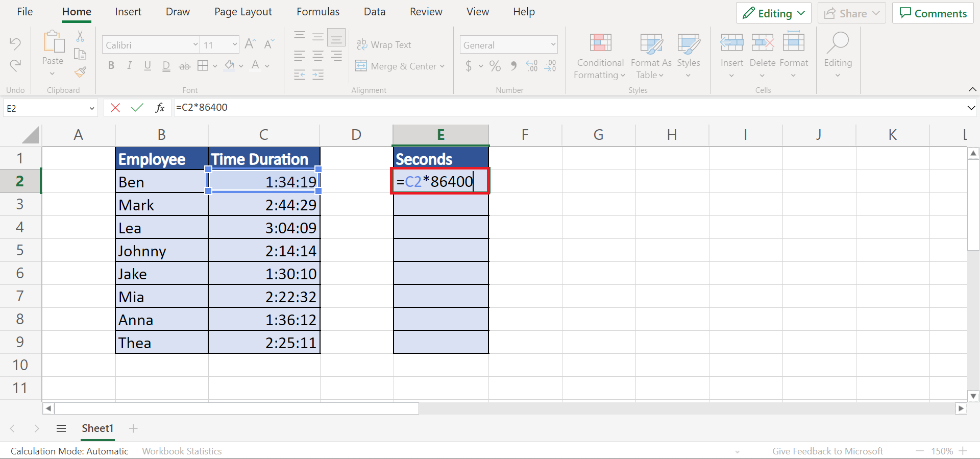The image size is (980, 459).
Task: Open the Comments pane button
Action: 933,13
